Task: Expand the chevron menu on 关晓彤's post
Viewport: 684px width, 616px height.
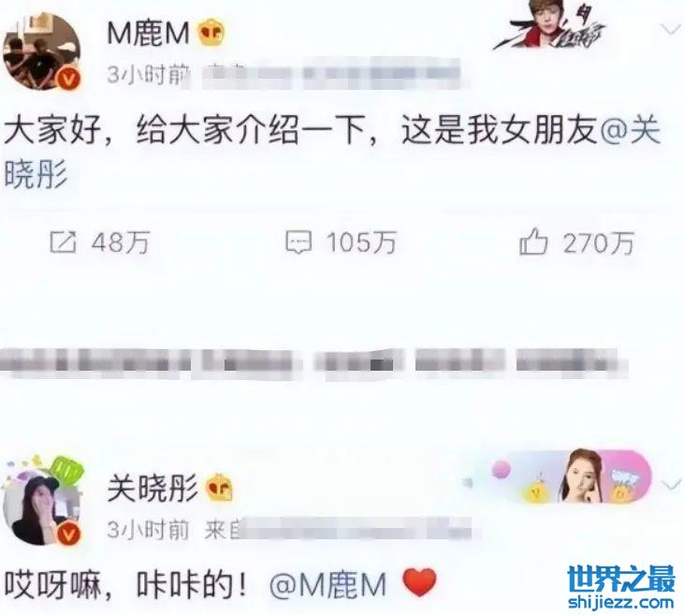Action: pyautogui.click(x=671, y=485)
